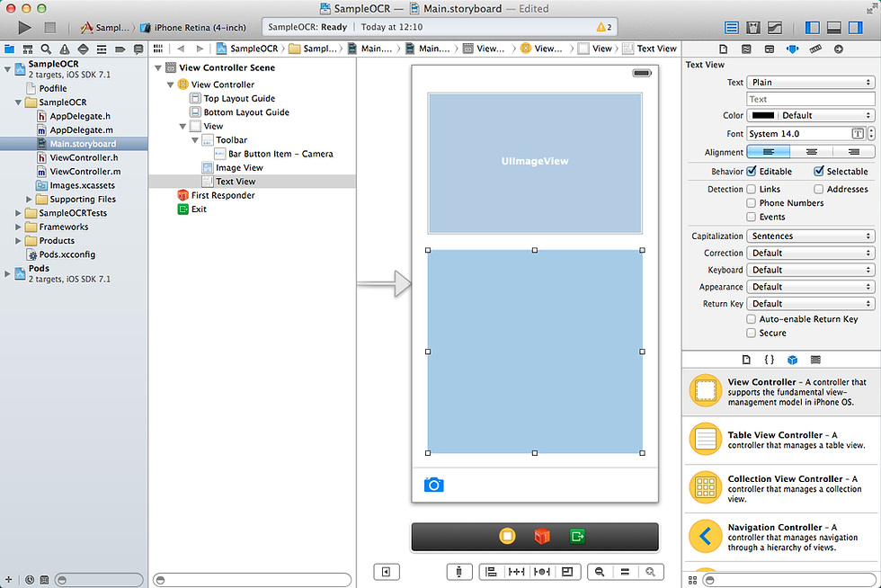
Task: Click the Text content input field
Action: [811, 99]
